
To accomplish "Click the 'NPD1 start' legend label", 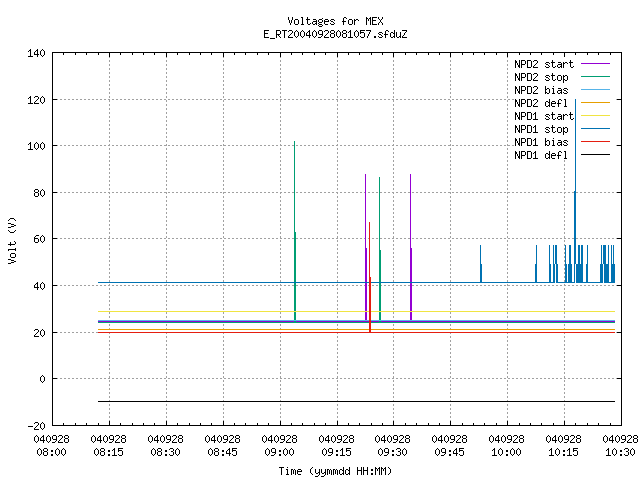I will (x=544, y=116).
